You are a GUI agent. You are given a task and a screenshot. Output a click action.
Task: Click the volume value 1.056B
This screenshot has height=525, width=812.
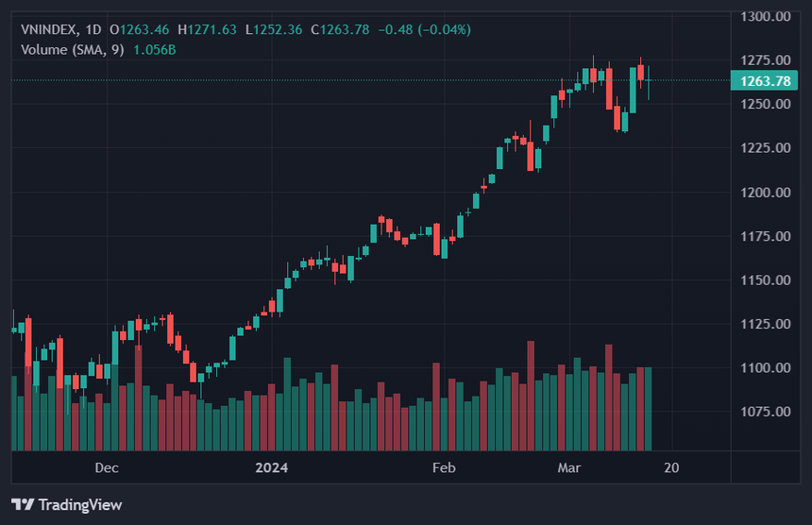tap(155, 50)
